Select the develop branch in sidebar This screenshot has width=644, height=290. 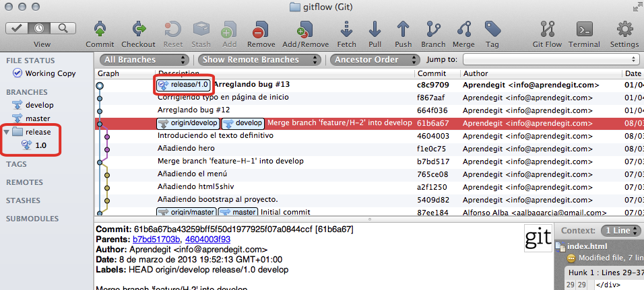39,105
